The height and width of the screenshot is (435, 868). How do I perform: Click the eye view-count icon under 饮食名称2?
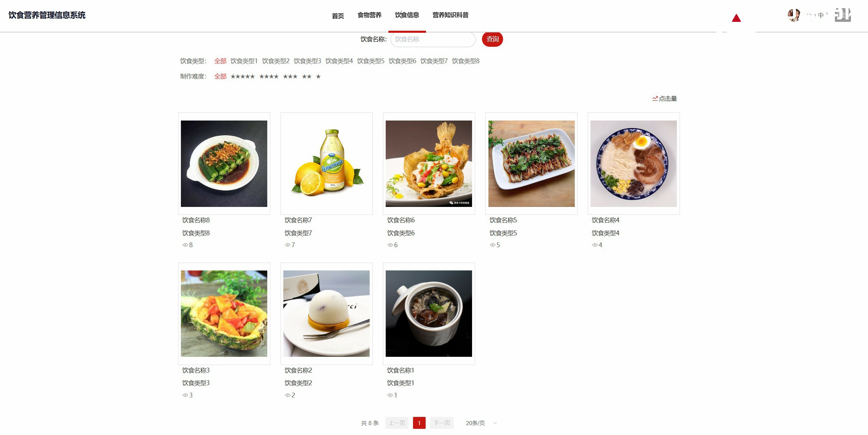(288, 395)
